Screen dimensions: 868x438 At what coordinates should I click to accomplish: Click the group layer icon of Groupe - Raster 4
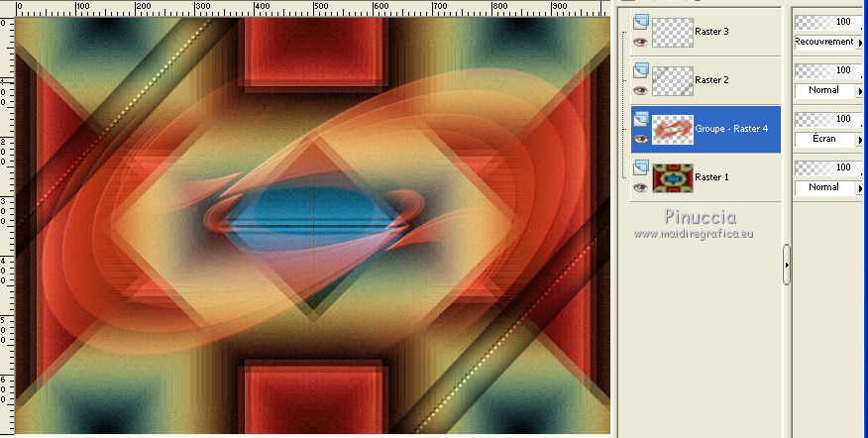pos(641,119)
